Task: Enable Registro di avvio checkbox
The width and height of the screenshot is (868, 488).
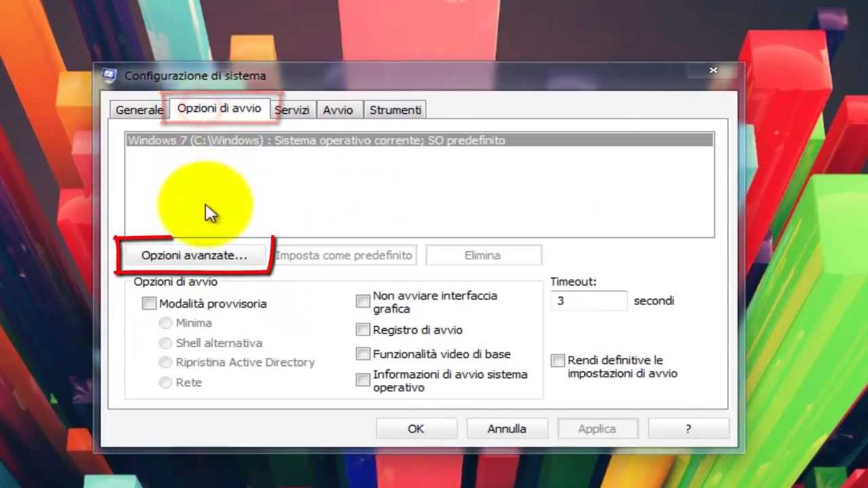Action: 363,330
